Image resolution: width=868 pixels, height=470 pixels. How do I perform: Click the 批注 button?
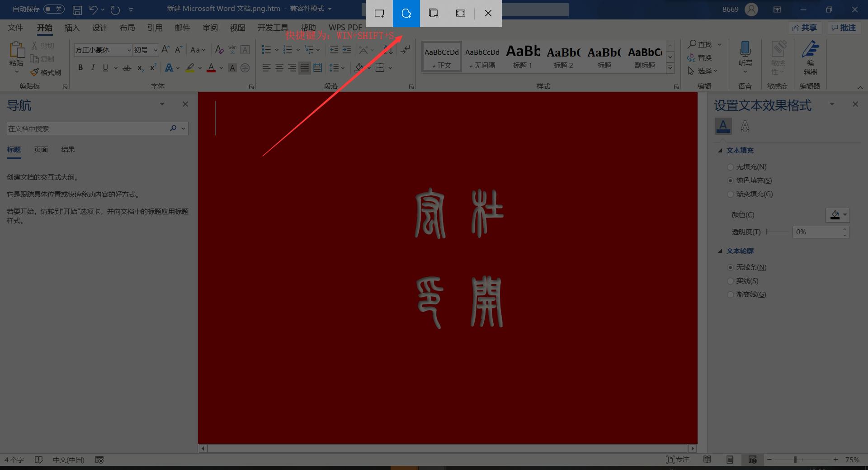(844, 28)
